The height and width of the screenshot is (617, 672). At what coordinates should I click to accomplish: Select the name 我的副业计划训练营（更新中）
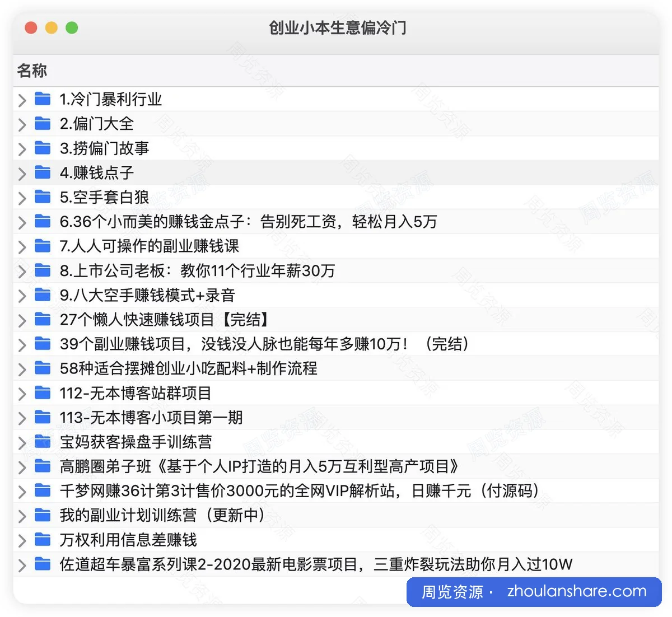(162, 515)
